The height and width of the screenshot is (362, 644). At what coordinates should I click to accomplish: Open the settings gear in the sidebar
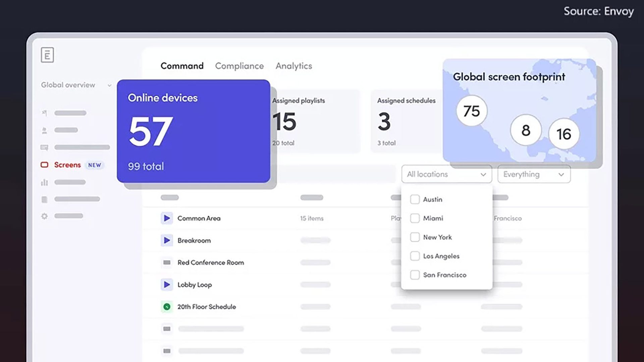tap(45, 216)
